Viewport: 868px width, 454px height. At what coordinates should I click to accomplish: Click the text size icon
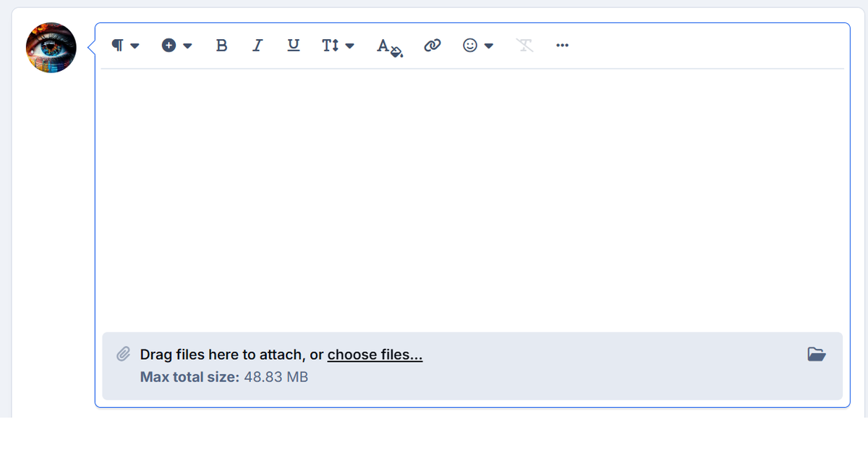[x=330, y=46]
